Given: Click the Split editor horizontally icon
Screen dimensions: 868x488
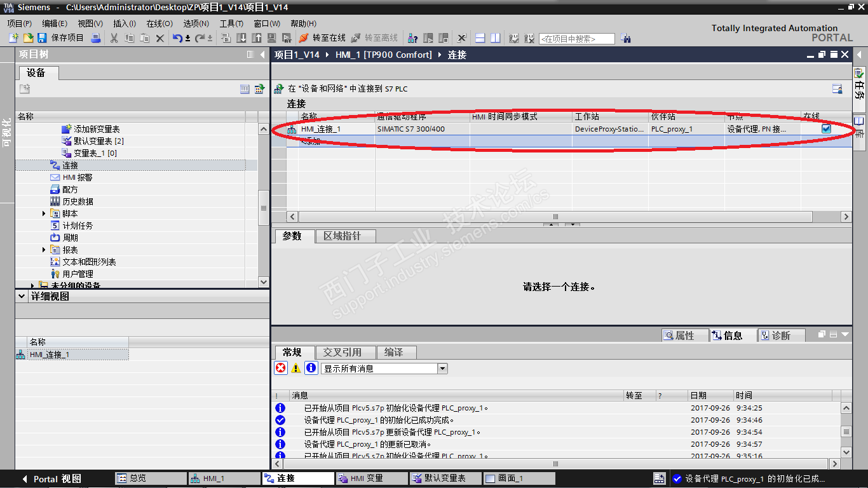Looking at the screenshot, I should 480,38.
